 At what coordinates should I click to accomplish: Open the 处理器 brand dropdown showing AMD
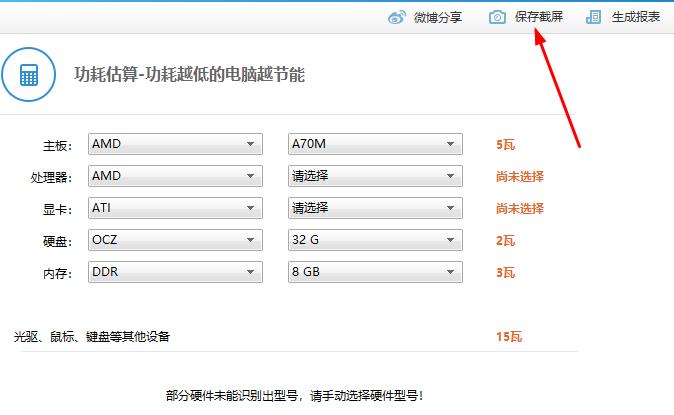pos(175,176)
